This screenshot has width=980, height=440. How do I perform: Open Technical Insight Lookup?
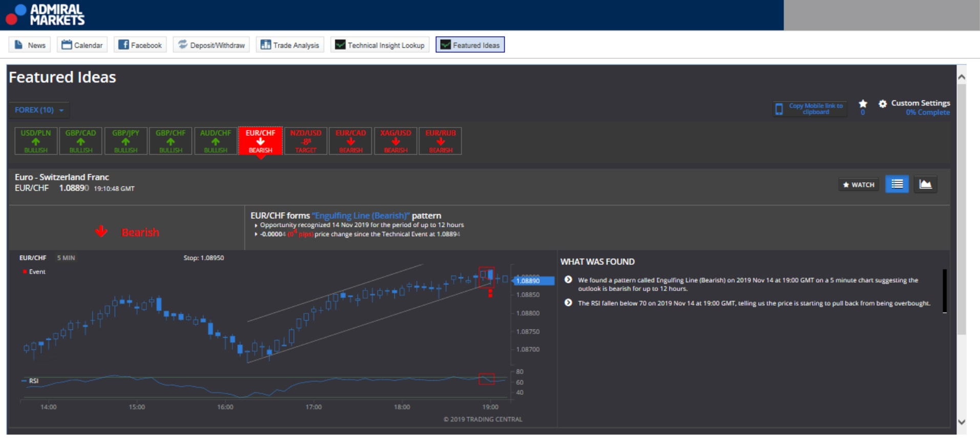[380, 45]
